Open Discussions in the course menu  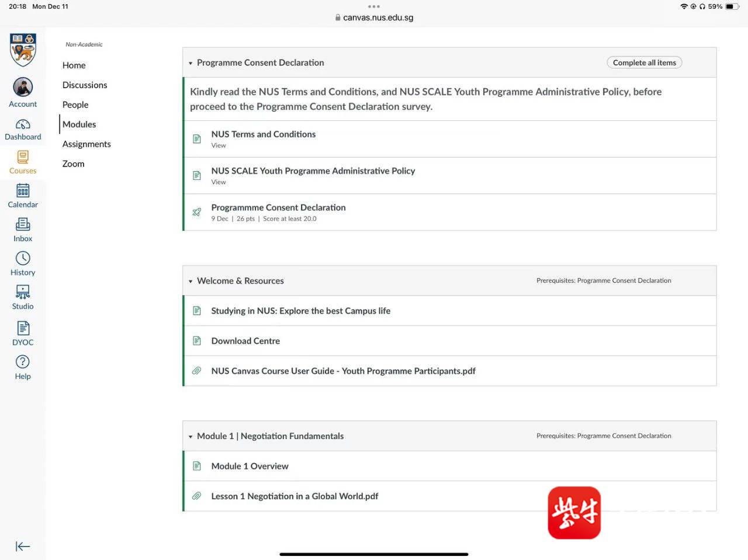[x=85, y=85]
